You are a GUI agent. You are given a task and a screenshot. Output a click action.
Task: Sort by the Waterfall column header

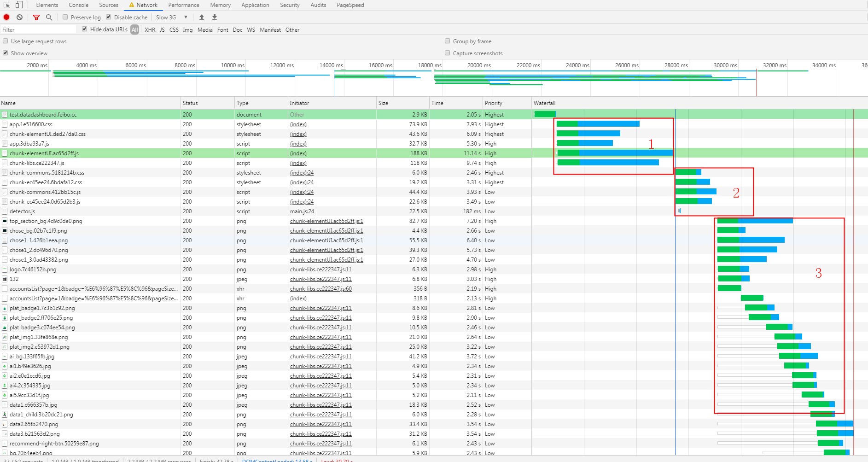point(700,103)
